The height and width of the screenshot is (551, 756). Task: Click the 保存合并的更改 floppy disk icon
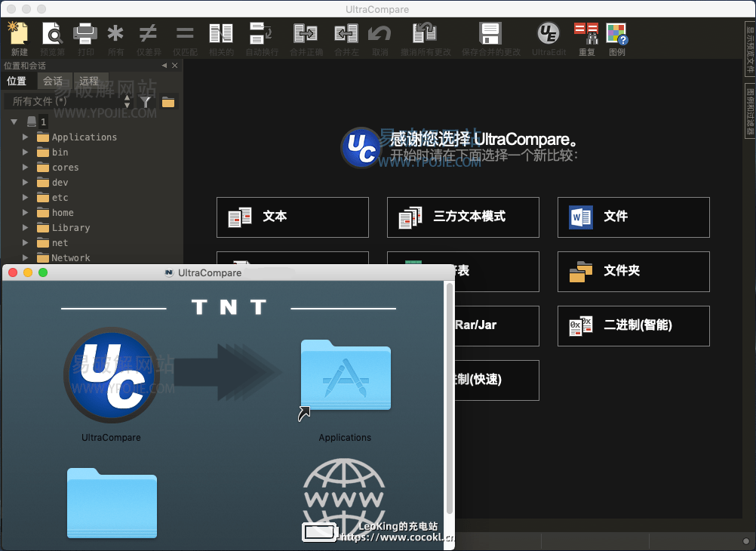click(x=490, y=34)
